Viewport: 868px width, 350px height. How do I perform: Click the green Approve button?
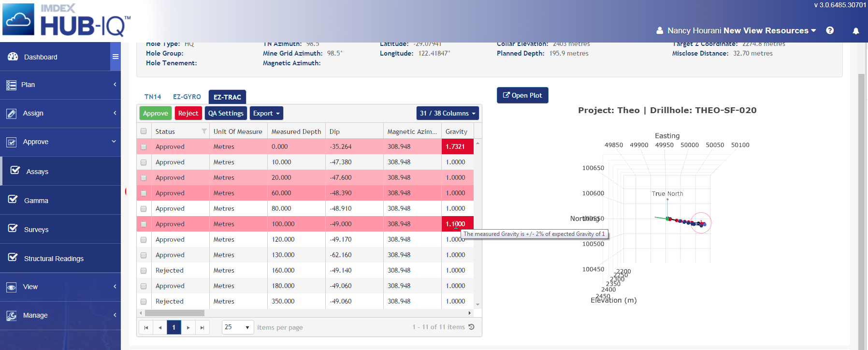point(156,113)
